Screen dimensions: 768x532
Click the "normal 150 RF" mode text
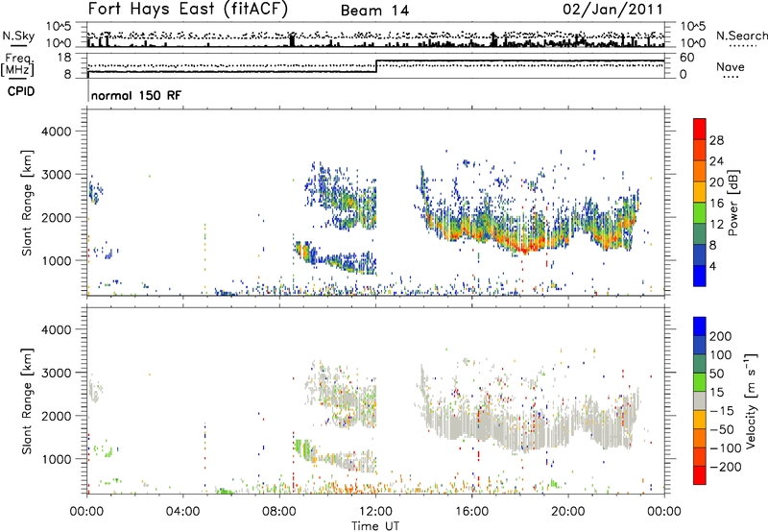click(136, 95)
